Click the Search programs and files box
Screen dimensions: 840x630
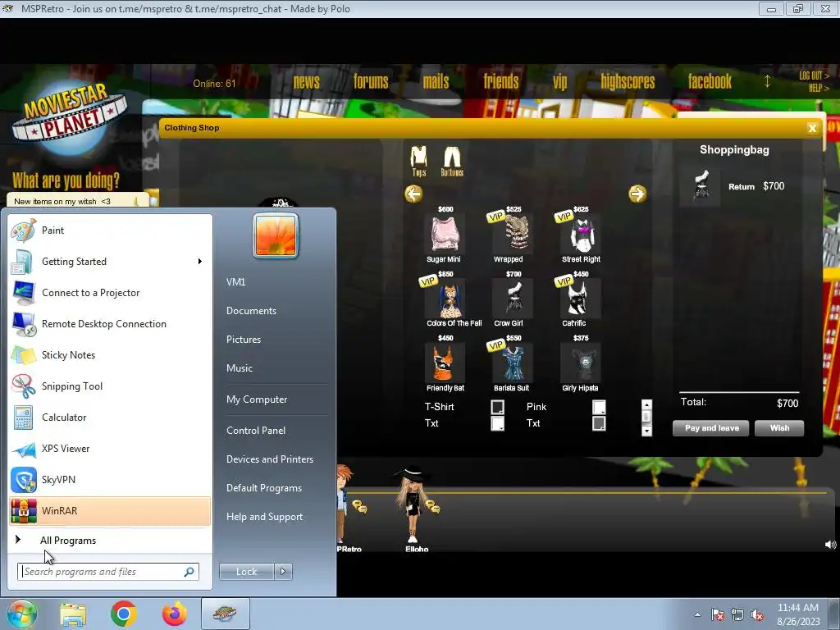tap(108, 572)
